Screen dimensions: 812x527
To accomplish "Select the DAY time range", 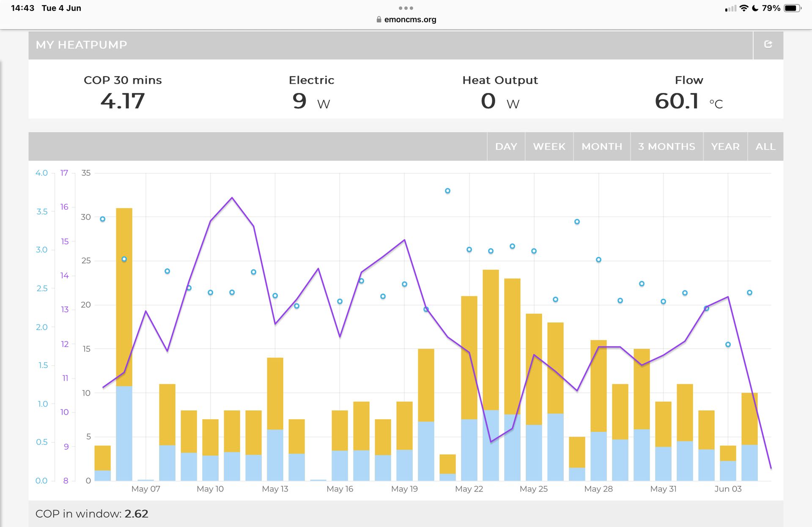I will [x=506, y=146].
